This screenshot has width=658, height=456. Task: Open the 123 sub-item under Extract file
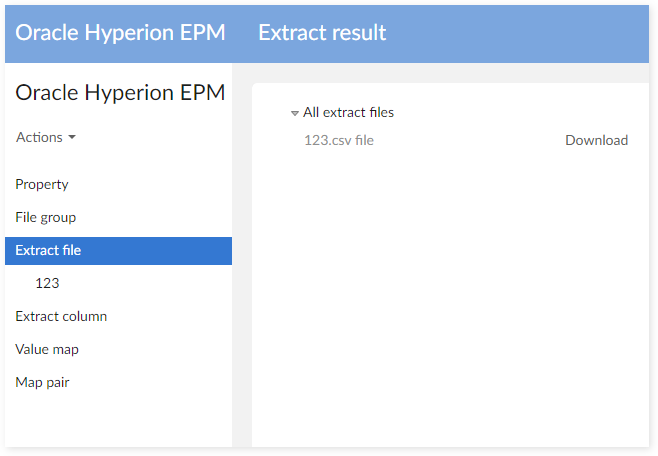click(x=47, y=283)
